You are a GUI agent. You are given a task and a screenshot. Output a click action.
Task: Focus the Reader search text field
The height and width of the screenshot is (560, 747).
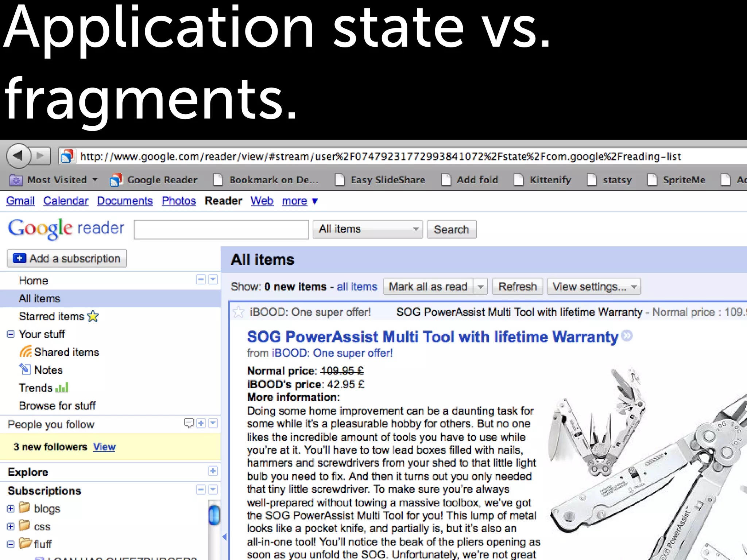pos(221,229)
